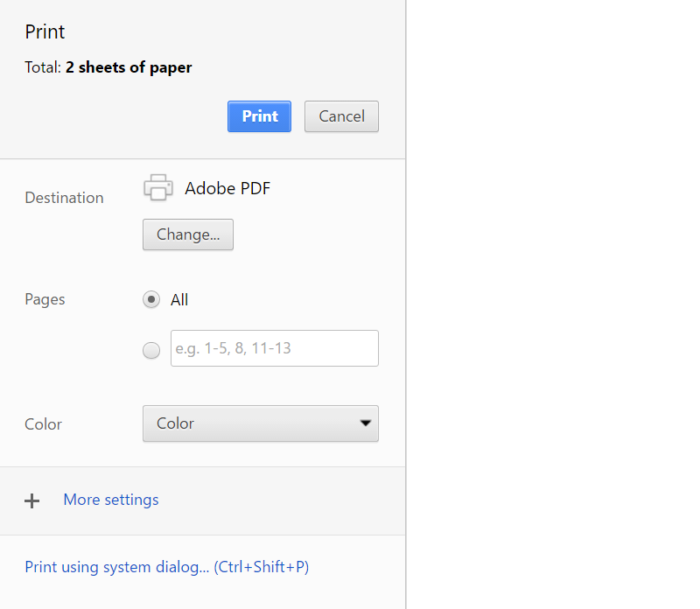Click the More settings text label
700x609 pixels.
pyautogui.click(x=110, y=500)
